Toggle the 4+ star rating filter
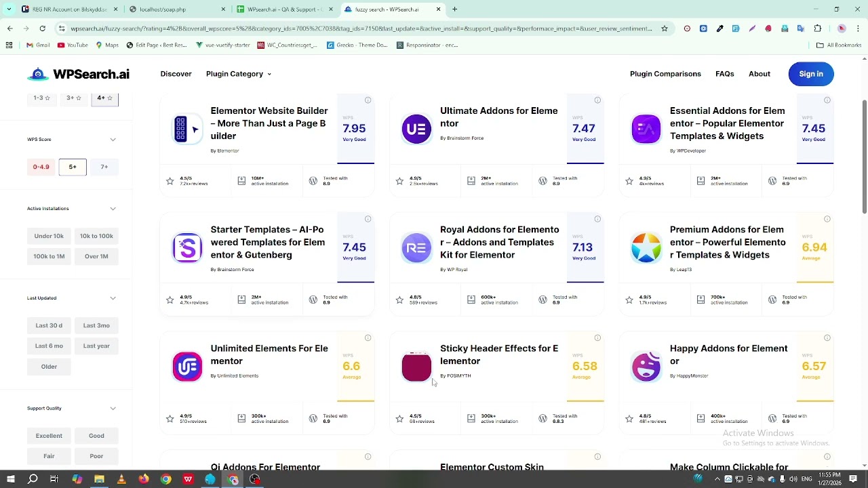The height and width of the screenshot is (488, 868). [x=104, y=98]
